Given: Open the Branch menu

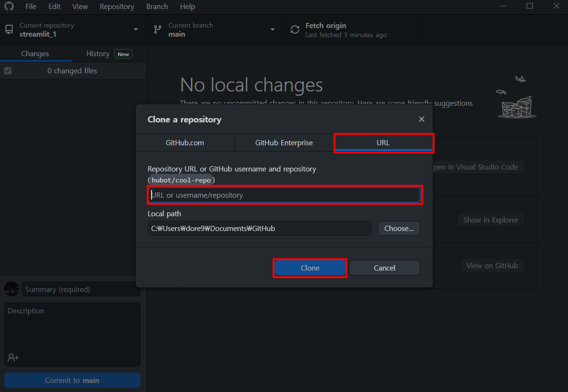Looking at the screenshot, I should click(x=157, y=7).
